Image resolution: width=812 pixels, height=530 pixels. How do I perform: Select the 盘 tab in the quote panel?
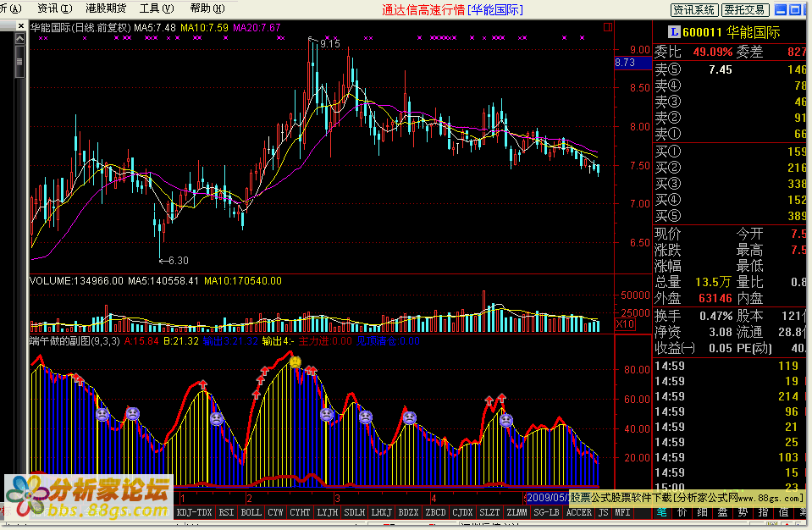[722, 512]
